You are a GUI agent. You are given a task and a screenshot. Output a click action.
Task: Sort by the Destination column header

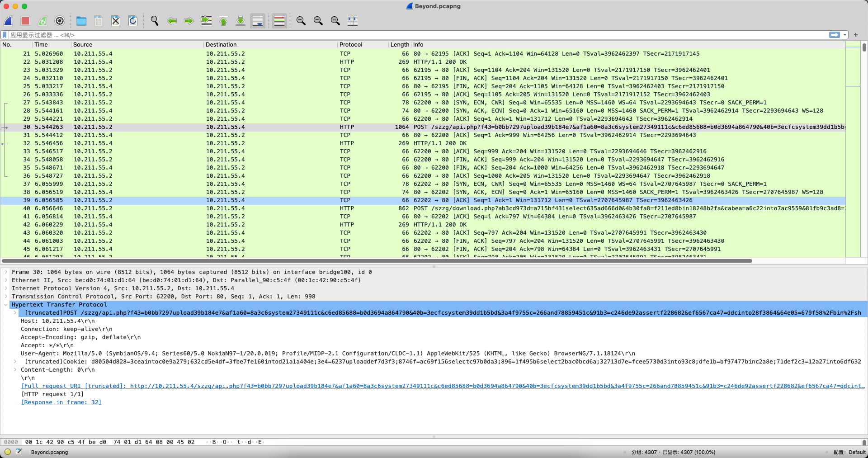270,45
